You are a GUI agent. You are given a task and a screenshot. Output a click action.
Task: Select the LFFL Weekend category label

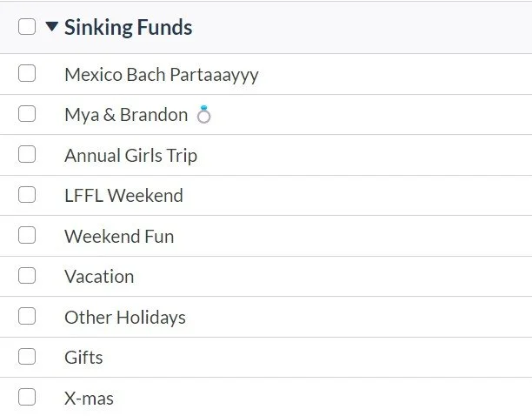point(123,195)
